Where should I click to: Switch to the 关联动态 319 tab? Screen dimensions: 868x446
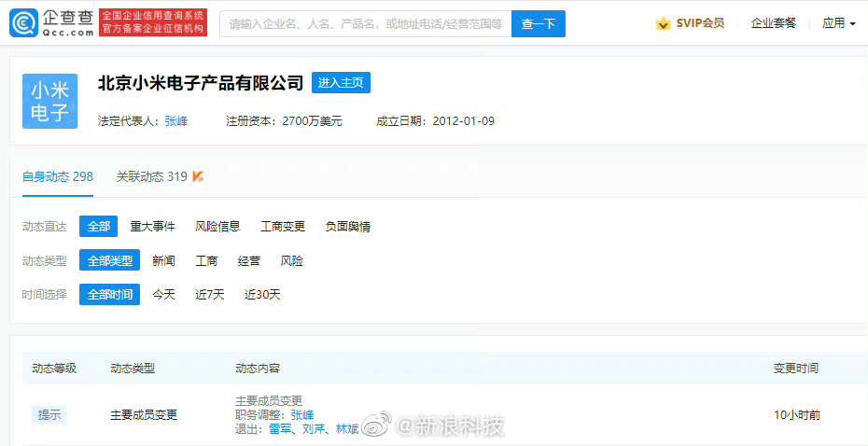152,176
